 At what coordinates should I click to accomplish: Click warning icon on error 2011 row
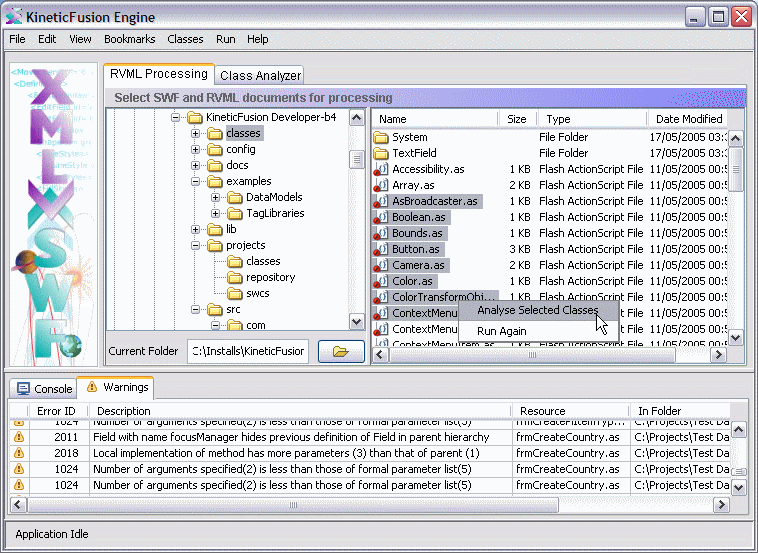coord(18,437)
